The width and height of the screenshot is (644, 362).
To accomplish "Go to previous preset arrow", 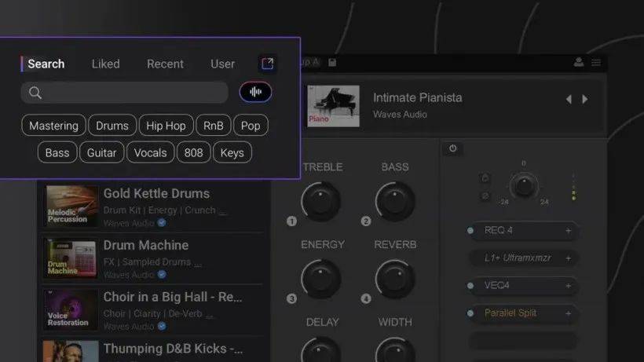I will click(569, 99).
